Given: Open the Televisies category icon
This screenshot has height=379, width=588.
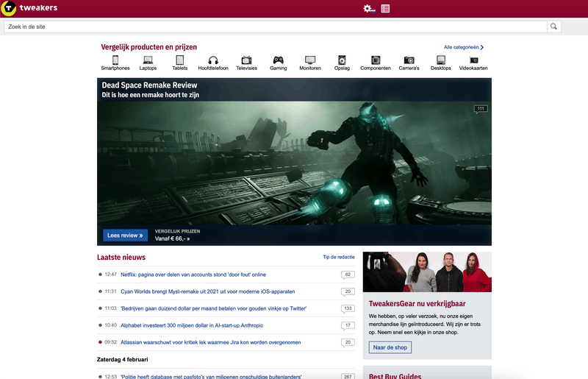Looking at the screenshot, I should click(246, 60).
